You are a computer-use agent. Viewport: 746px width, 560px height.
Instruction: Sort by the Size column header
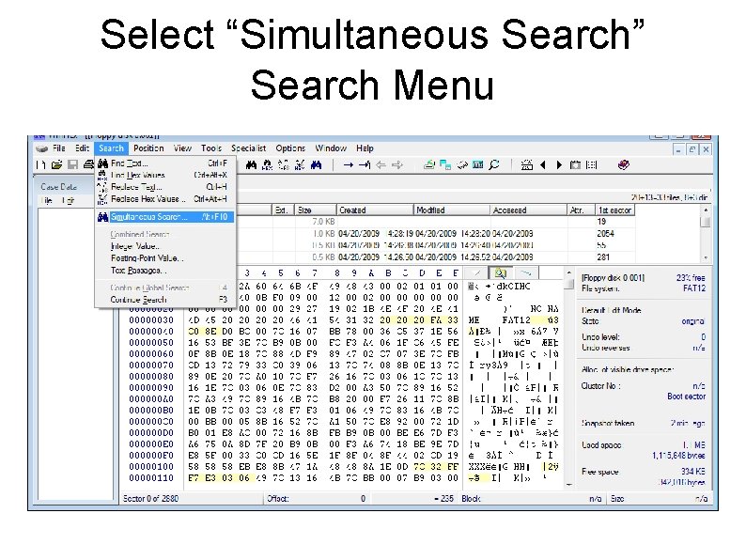pyautogui.click(x=315, y=210)
